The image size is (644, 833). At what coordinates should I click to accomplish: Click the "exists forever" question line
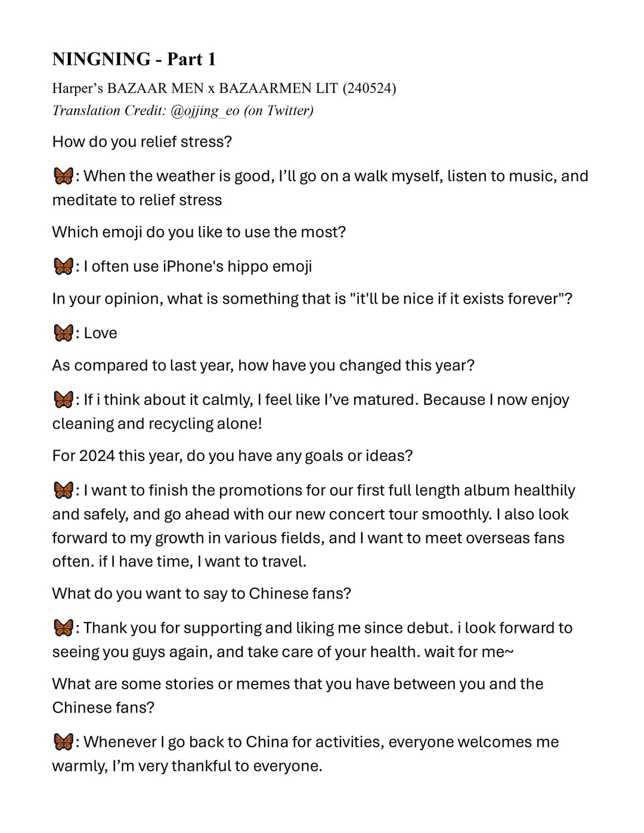pos(312,299)
